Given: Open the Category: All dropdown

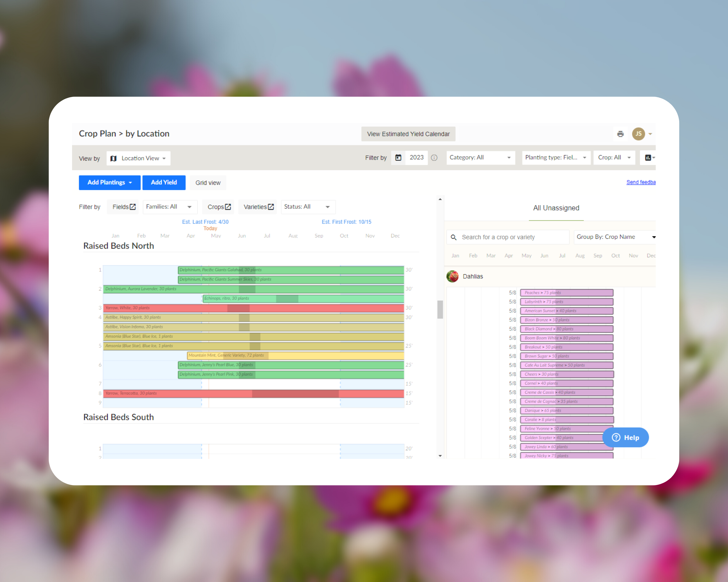Looking at the screenshot, I should [x=480, y=158].
